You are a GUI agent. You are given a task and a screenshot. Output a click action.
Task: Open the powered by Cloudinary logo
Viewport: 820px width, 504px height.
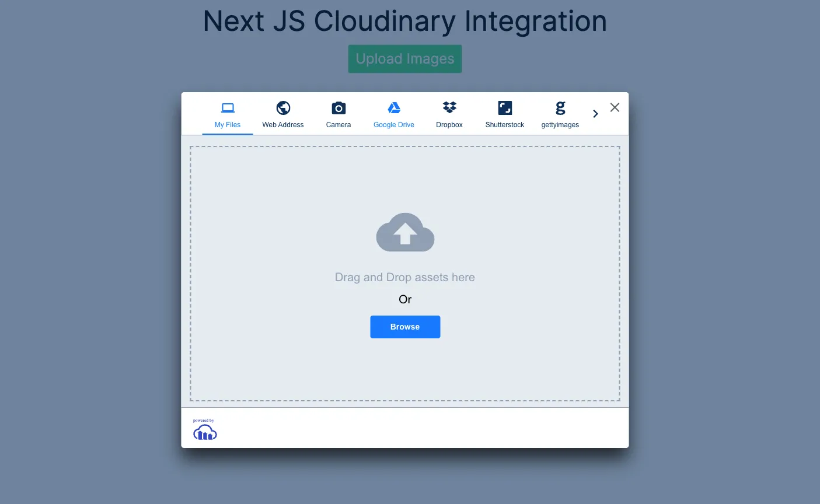pos(205,430)
